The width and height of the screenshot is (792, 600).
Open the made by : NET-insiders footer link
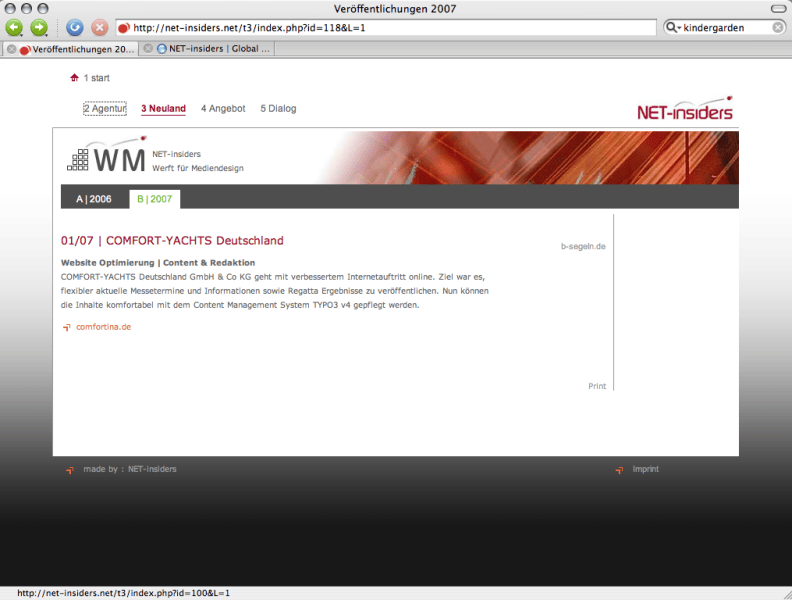(130, 469)
